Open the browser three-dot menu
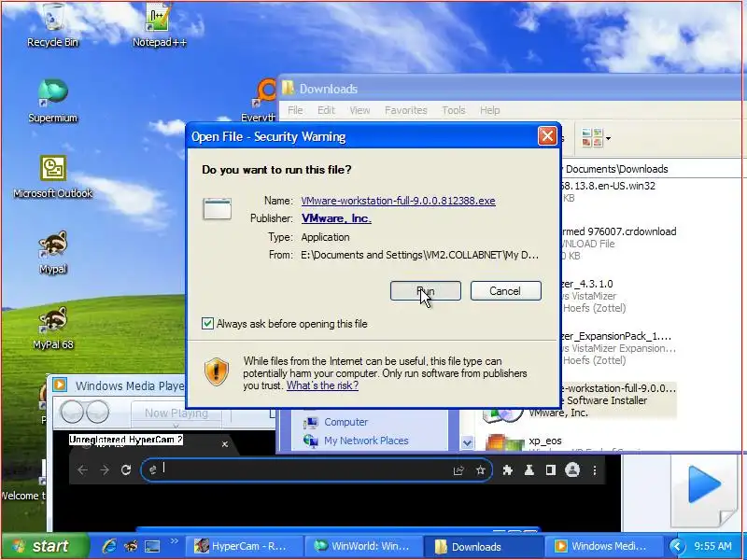The image size is (747, 560). click(595, 470)
